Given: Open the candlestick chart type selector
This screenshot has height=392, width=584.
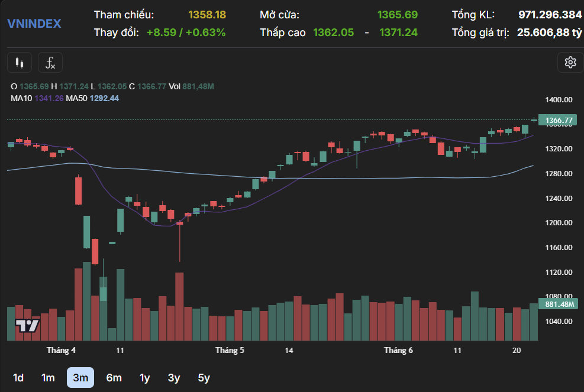Looking at the screenshot, I should click(20, 63).
